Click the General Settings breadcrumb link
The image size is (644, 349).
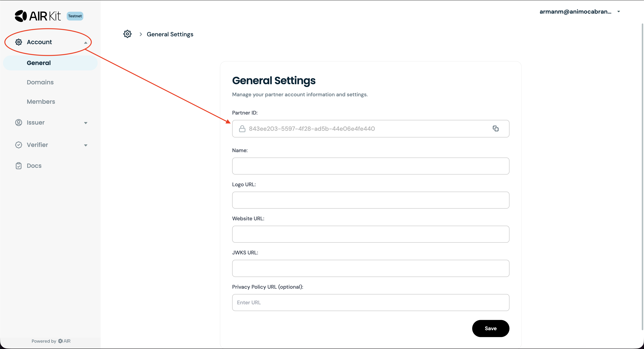(170, 34)
